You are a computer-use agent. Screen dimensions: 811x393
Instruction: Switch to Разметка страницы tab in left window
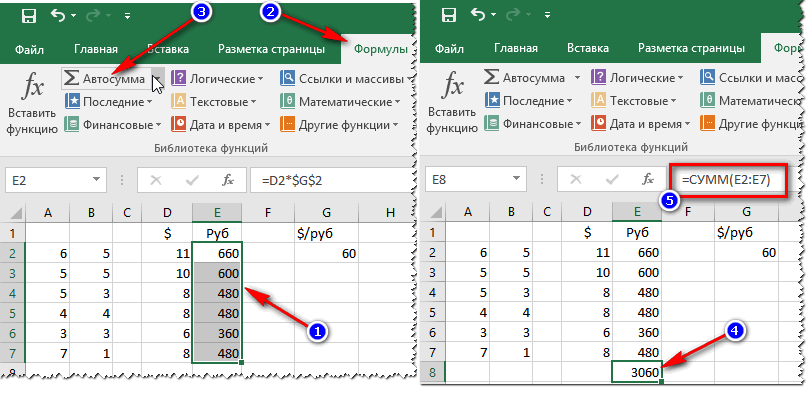pos(272,49)
